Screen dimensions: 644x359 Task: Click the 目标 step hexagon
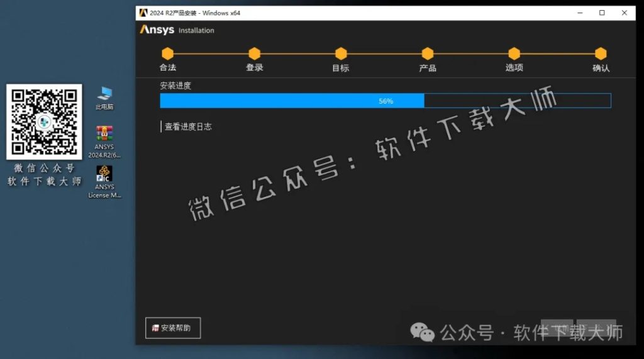(341, 53)
